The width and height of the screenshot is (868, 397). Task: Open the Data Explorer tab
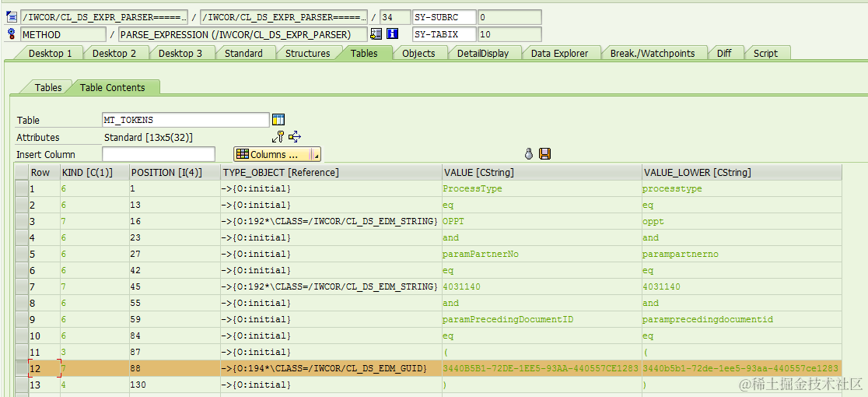pos(559,53)
